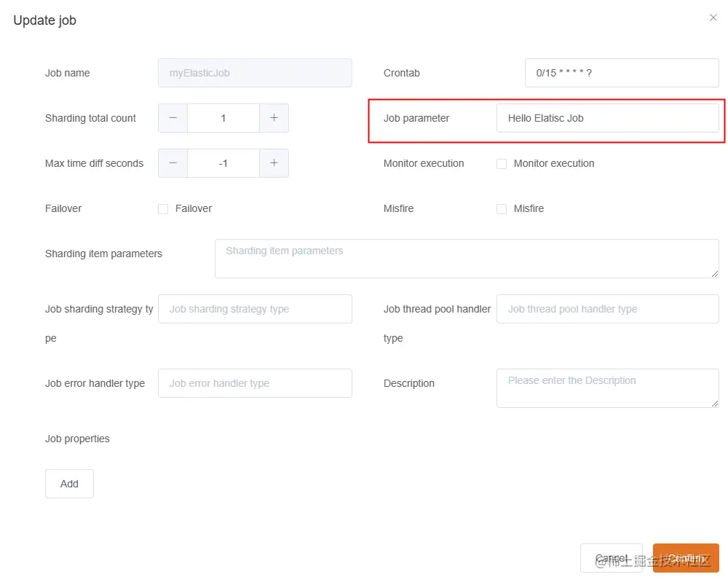Select the Job error handler type field
The image size is (728, 585).
click(255, 383)
